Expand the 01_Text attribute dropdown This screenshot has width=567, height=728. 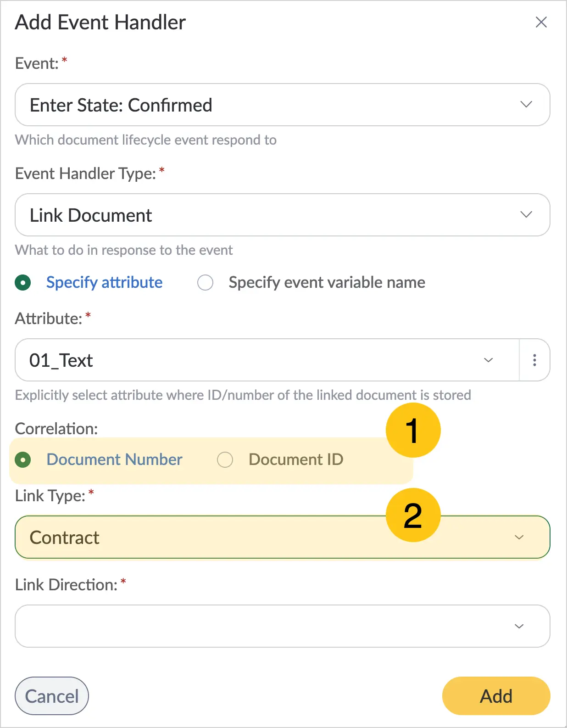pos(267,360)
